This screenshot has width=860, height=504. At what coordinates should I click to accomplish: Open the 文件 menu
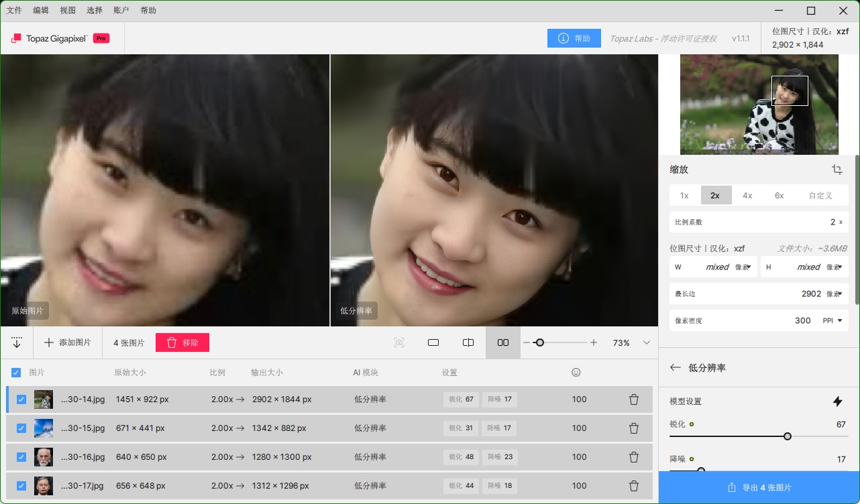14,11
